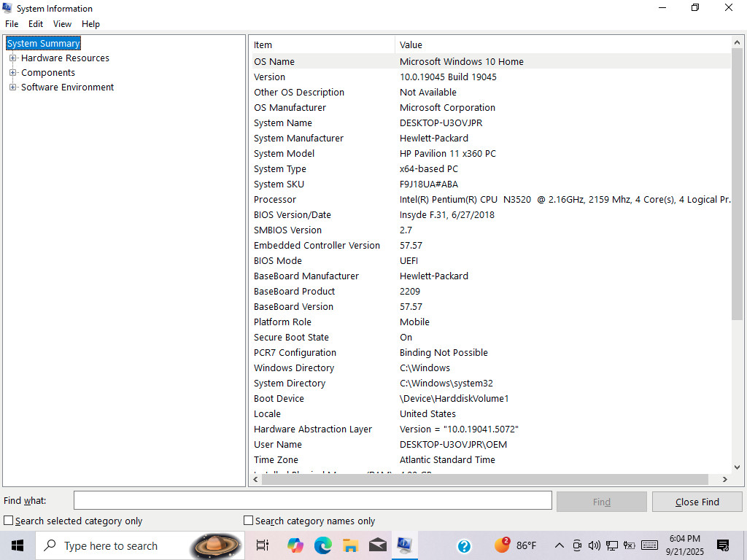Click the Saturn search highlight image
This screenshot has width=747, height=560.
[x=214, y=545]
